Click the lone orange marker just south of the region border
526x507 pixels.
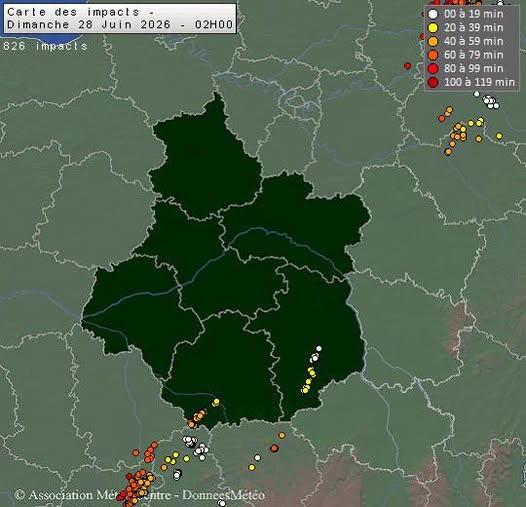coord(282,436)
